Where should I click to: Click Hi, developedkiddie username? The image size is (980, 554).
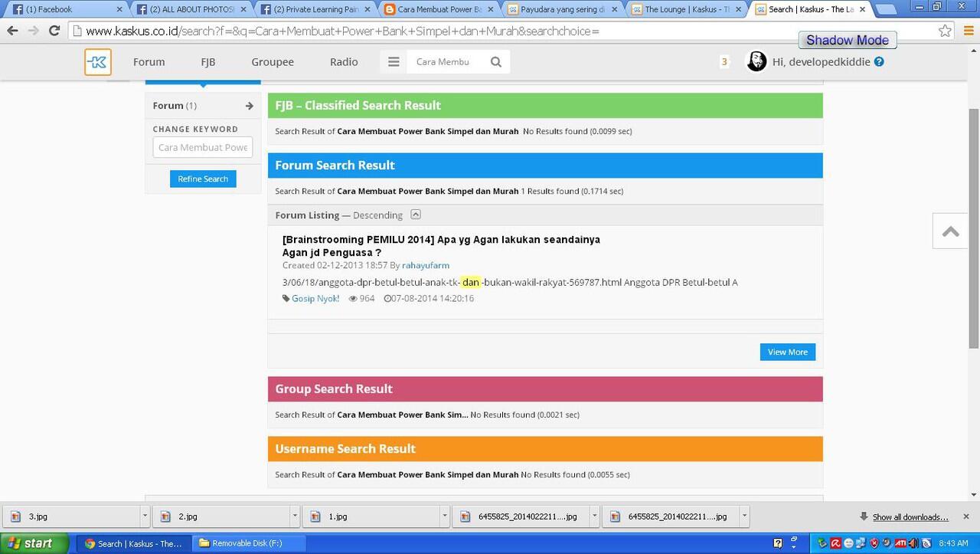coord(822,62)
